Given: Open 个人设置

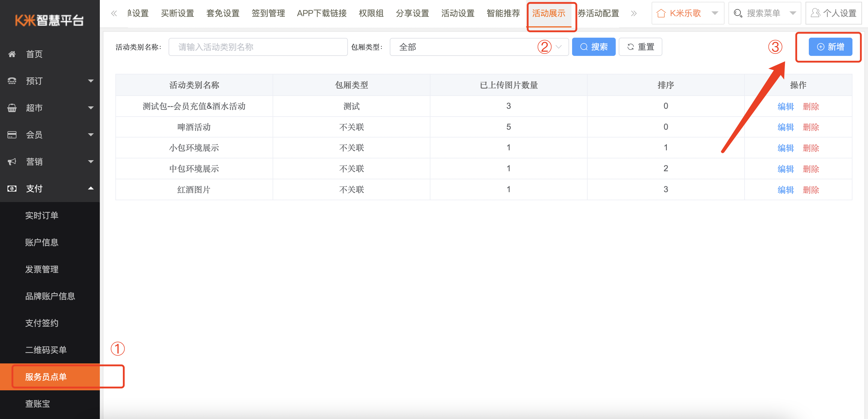Looking at the screenshot, I should click(834, 13).
